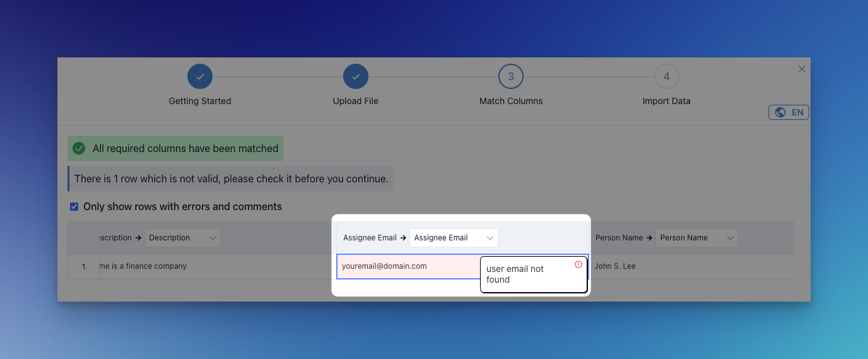
Task: Click green checkmark icon in matched columns banner
Action: (x=79, y=148)
